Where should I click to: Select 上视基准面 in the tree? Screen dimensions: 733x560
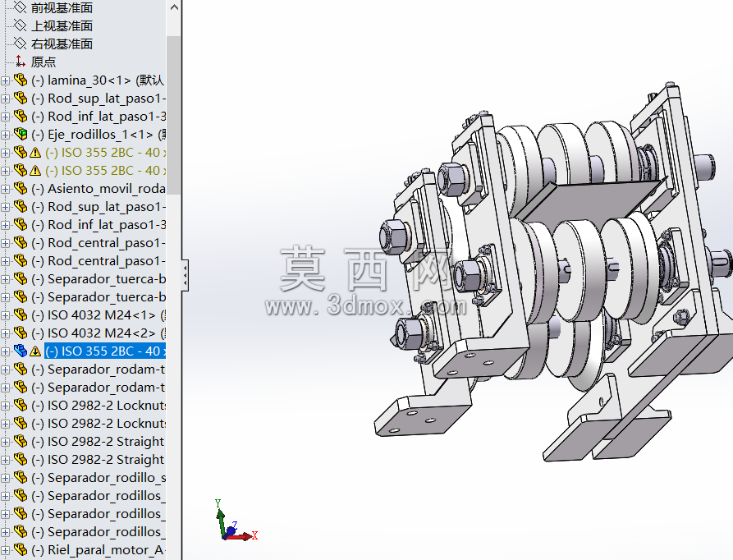(62, 25)
